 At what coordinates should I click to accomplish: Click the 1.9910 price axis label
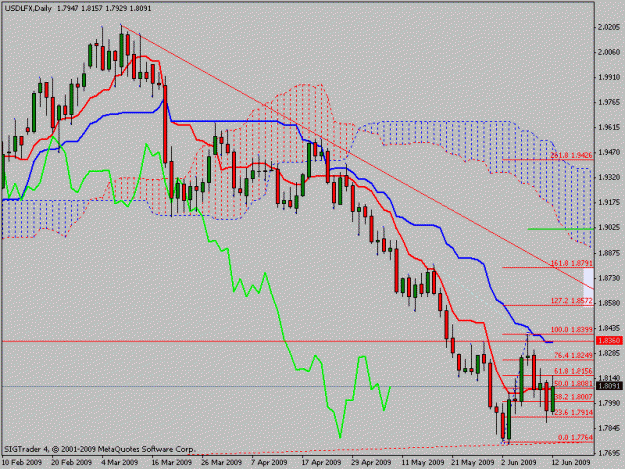tap(609, 77)
